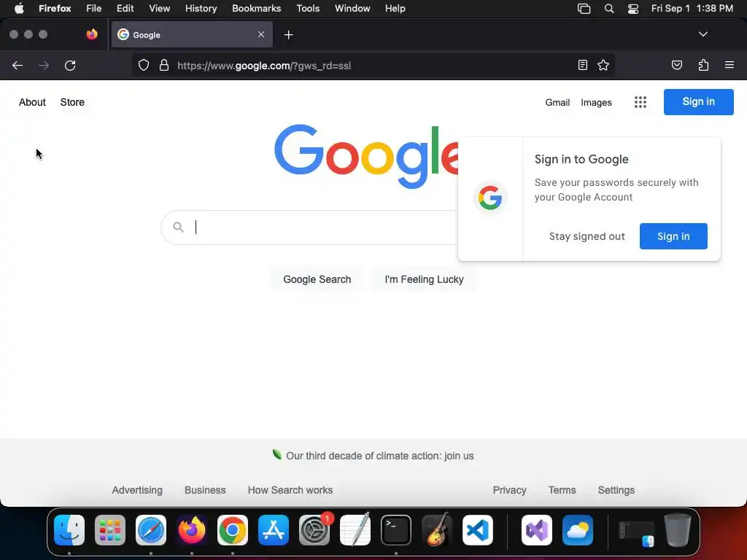Image resolution: width=747 pixels, height=560 pixels.
Task: Reload the current page
Action: (x=70, y=65)
